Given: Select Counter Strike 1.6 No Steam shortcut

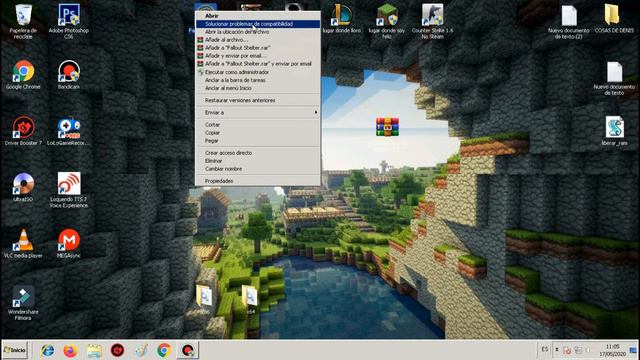Looking at the screenshot, I should [x=432, y=21].
